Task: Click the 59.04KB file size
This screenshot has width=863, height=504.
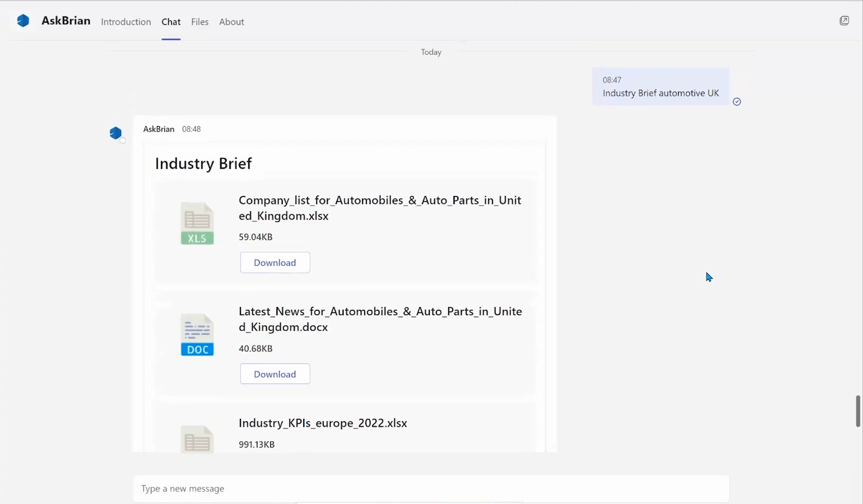Action: click(x=256, y=237)
